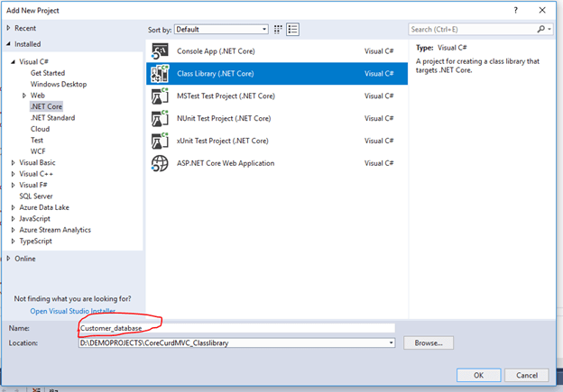
Task: Collapse the Visual C# node
Action: pyautogui.click(x=13, y=61)
